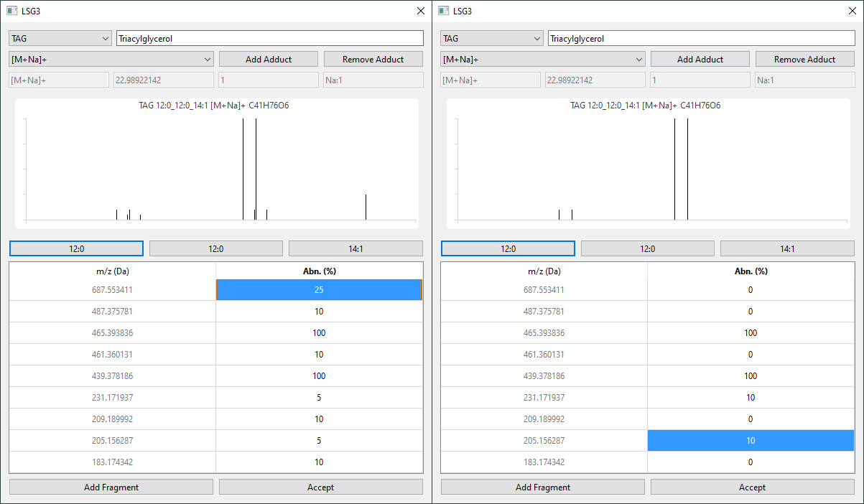The width and height of the screenshot is (864, 504).
Task: Click LSG3 app icon in left window title bar
Action: coord(11,11)
